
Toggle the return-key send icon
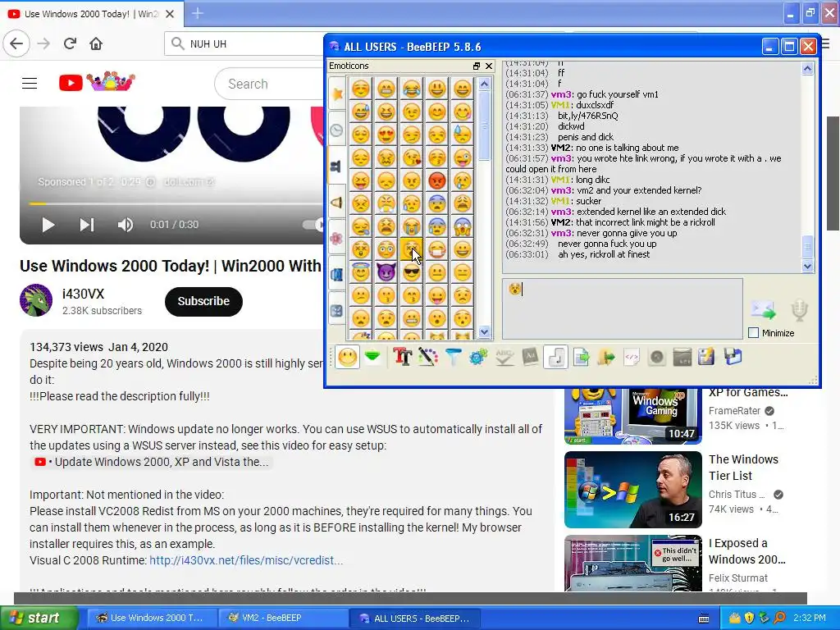point(555,357)
